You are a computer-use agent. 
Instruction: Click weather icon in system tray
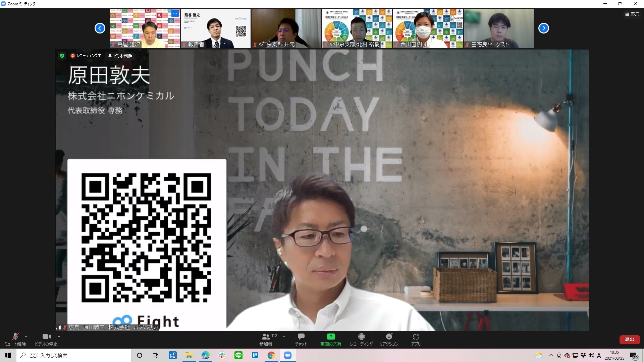(x=539, y=356)
